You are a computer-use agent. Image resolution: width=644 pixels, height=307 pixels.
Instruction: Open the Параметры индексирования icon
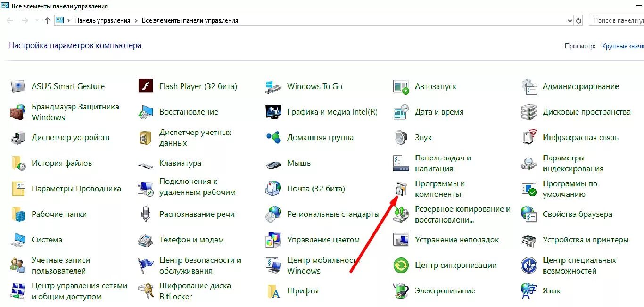click(529, 163)
